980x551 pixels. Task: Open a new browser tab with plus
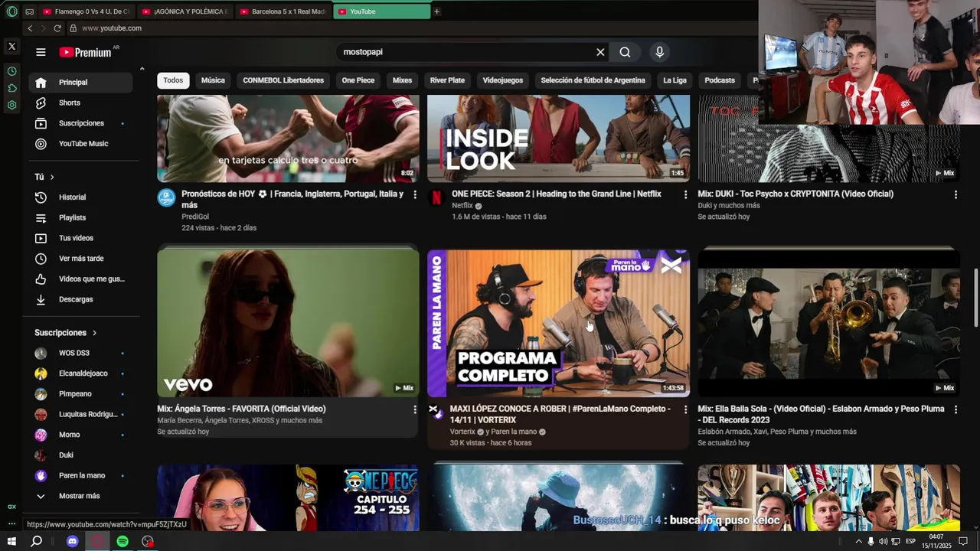pos(436,11)
